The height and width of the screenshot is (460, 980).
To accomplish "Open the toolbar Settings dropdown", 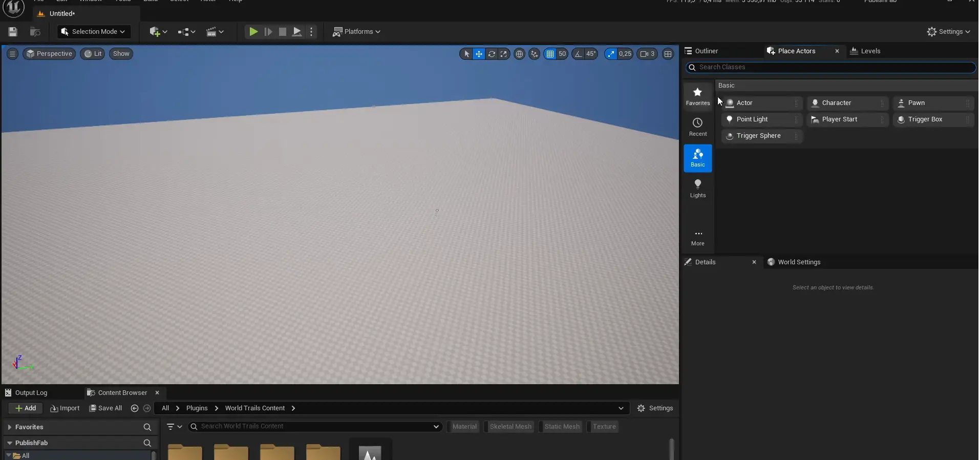I will point(949,32).
